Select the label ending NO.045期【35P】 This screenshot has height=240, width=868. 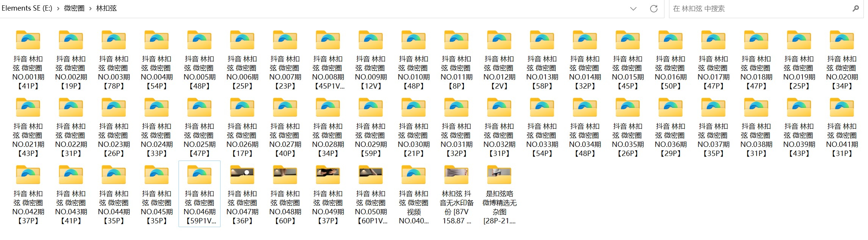[157, 207]
